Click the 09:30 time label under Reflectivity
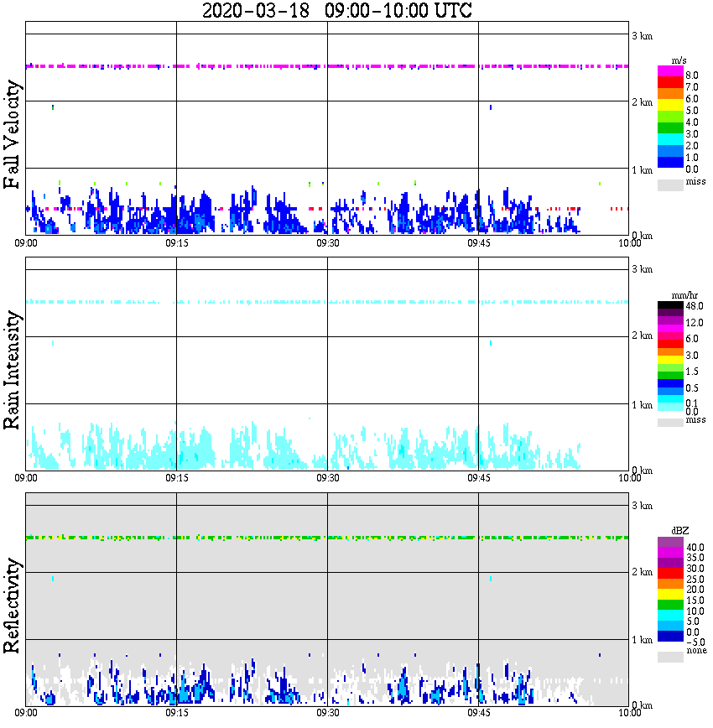The image size is (713, 728). point(328,713)
